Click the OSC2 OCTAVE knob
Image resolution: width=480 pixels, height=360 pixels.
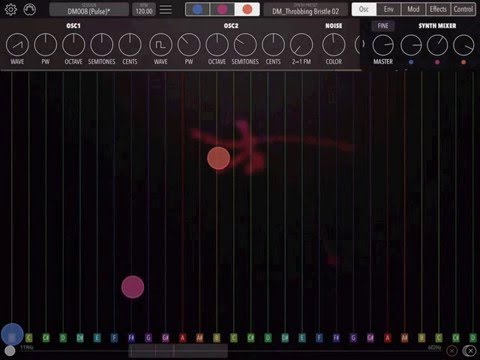pos(217,45)
